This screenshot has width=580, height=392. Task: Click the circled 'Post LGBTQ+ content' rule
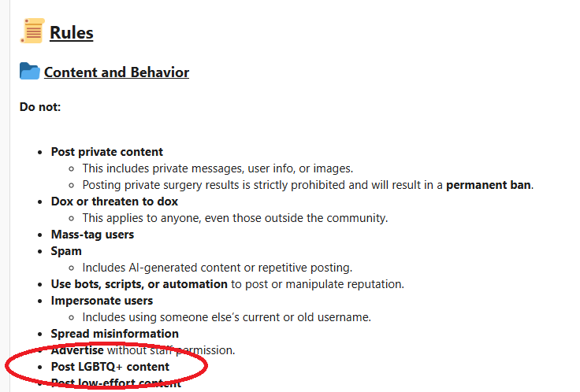tap(110, 367)
